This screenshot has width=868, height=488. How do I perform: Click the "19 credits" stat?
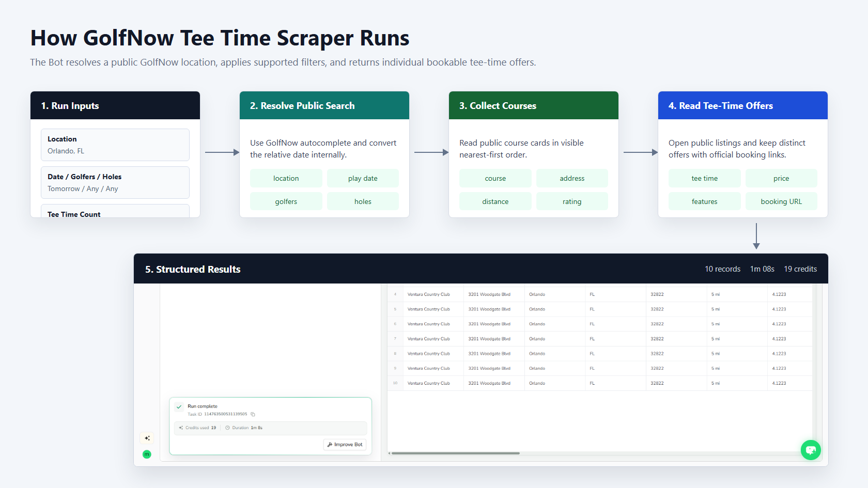pos(800,269)
